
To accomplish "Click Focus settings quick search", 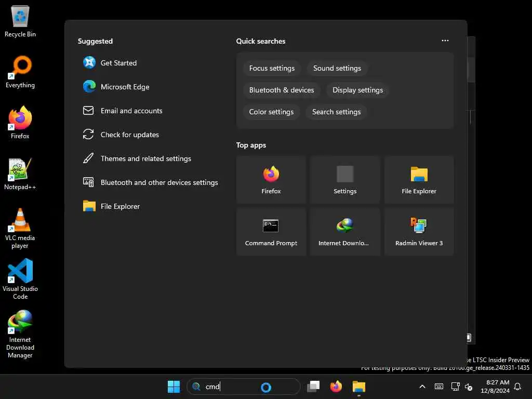I will 272,68.
